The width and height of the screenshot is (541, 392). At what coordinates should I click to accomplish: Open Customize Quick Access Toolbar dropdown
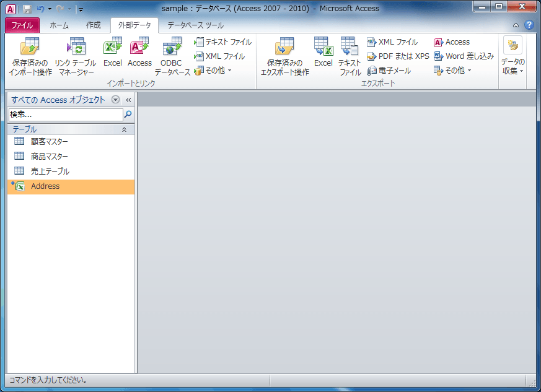tap(81, 9)
